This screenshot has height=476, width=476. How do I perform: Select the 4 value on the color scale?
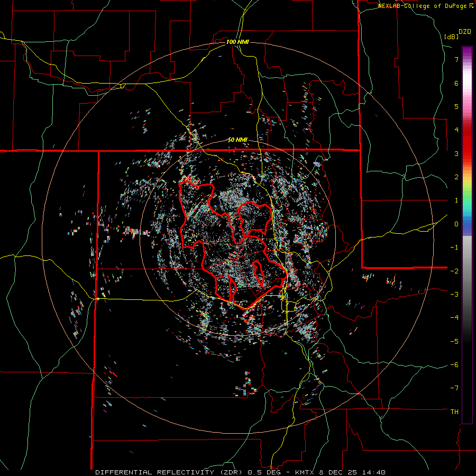click(x=456, y=130)
